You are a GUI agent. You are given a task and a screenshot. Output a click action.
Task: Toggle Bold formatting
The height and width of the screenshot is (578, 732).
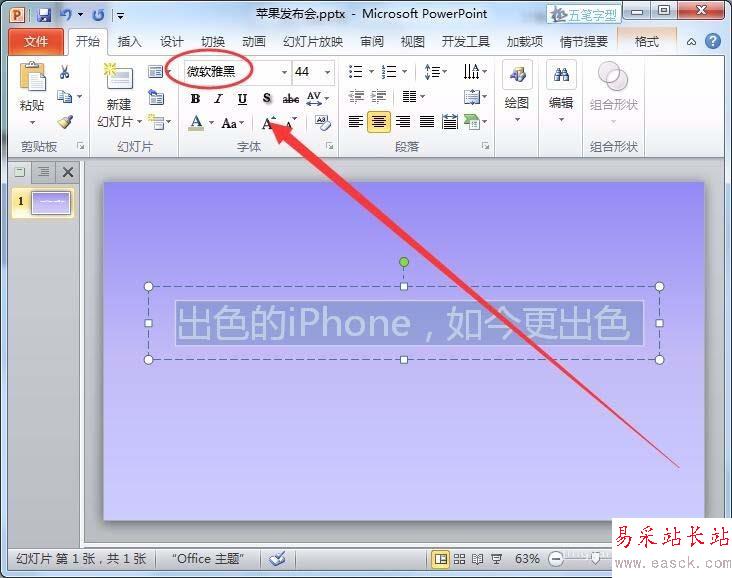tap(195, 99)
